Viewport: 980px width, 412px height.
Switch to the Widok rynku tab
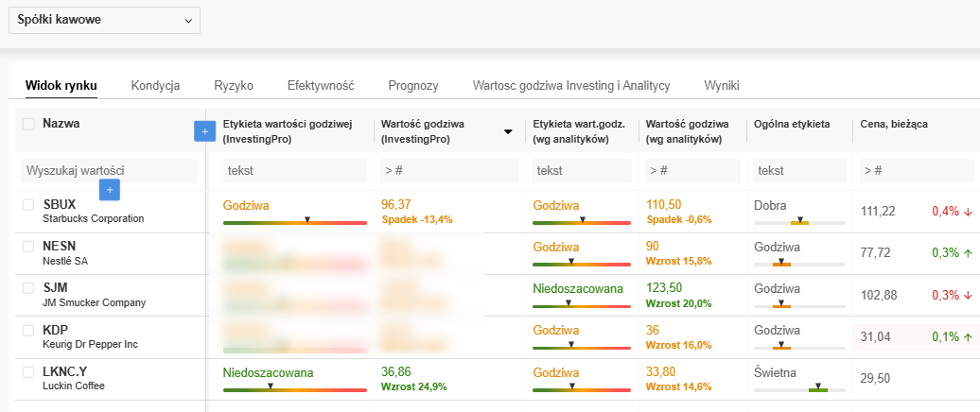[x=61, y=86]
